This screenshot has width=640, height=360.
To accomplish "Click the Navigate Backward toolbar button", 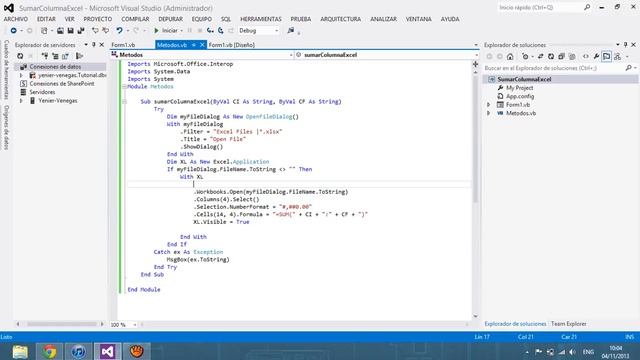I will click(x=13, y=31).
